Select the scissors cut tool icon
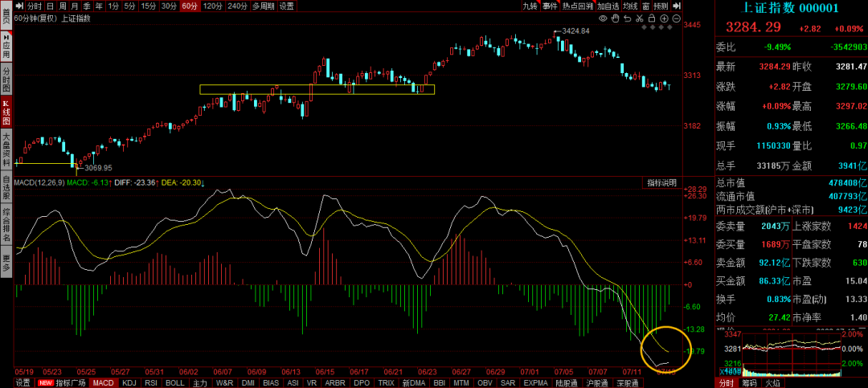The image size is (868, 388). (x=640, y=17)
